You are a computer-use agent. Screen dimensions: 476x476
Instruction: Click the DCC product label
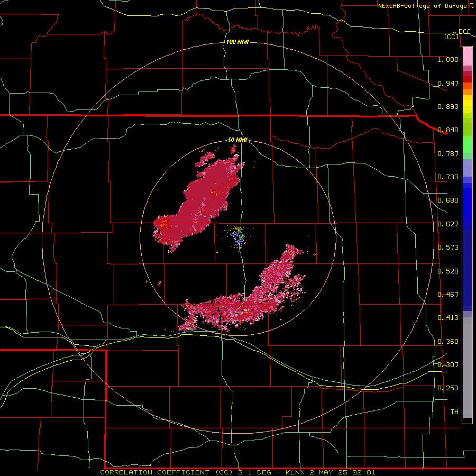click(x=464, y=32)
